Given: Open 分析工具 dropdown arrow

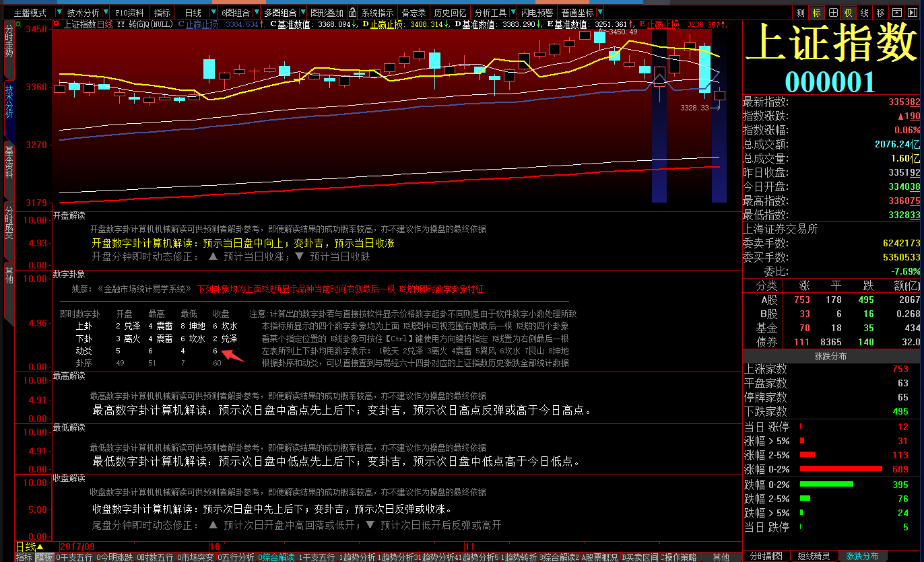Looking at the screenshot, I should tap(512, 13).
